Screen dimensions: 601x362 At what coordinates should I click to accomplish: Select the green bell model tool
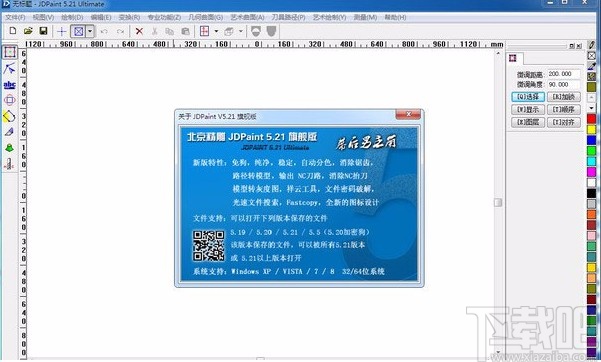coord(10,148)
